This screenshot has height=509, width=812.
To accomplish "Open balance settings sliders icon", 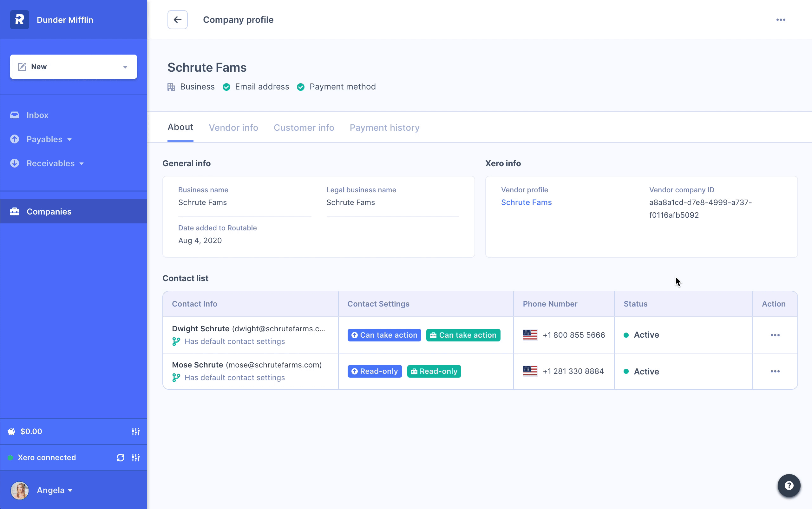I will pyautogui.click(x=136, y=432).
